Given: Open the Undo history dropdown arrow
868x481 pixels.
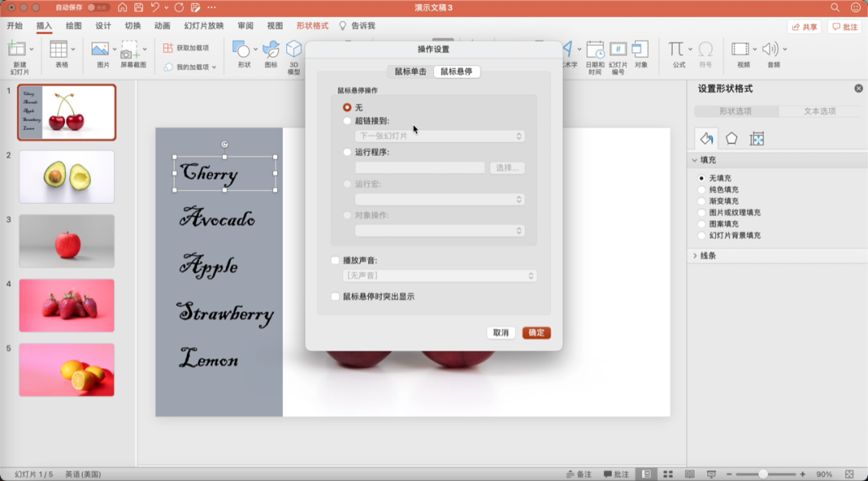Looking at the screenshot, I should [166, 8].
